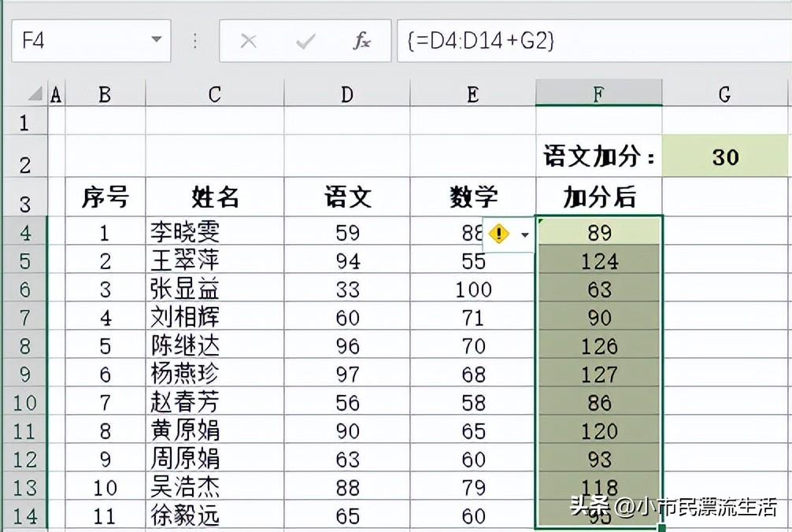Click cell F4 showing 89
792x532 pixels.
click(599, 231)
